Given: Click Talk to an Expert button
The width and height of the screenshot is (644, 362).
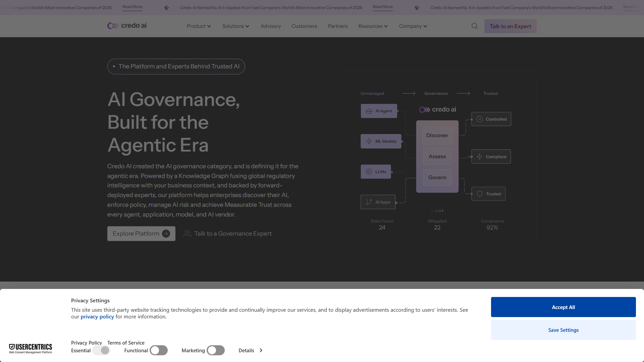Looking at the screenshot, I should (510, 26).
